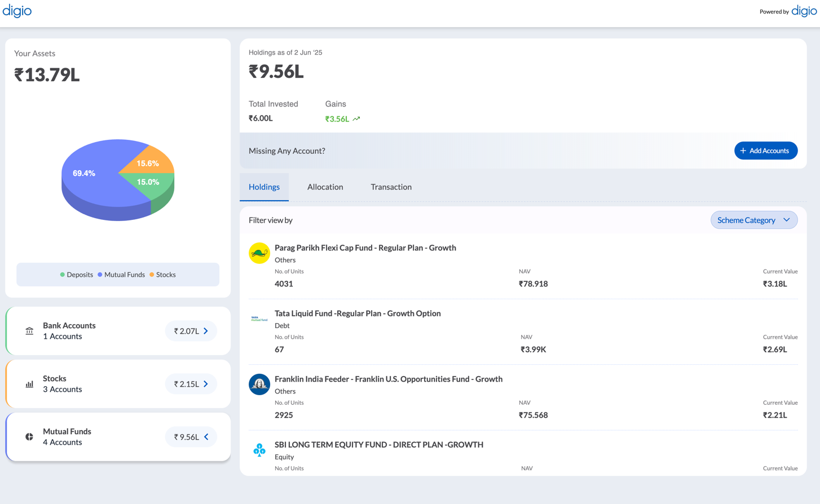The image size is (820, 504).
Task: Click the ₹3.99K NAV value
Action: 534,350
